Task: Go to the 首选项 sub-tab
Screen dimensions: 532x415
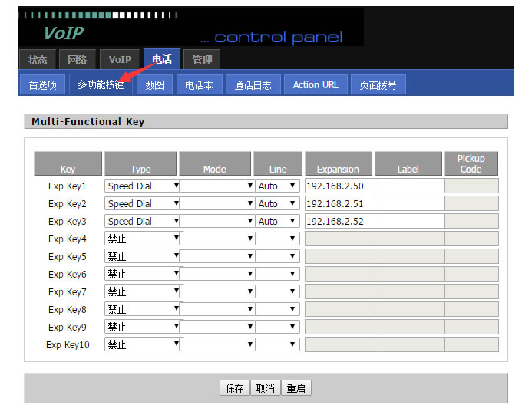Action: pyautogui.click(x=42, y=85)
